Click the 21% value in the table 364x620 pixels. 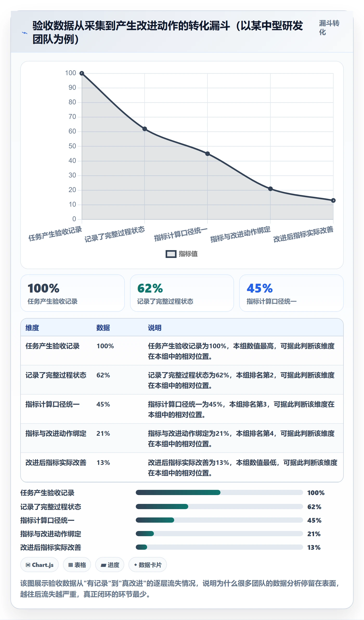point(103,433)
